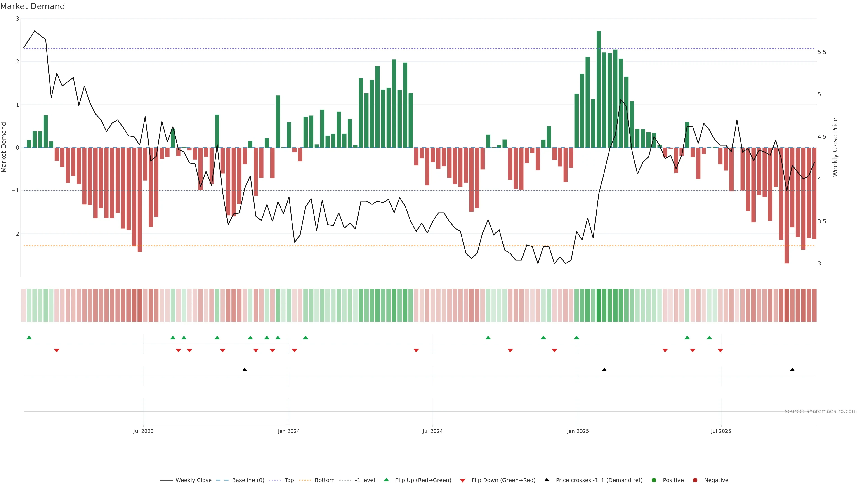Image resolution: width=868 pixels, height=488 pixels.
Task: Click the -1 level legend entry
Action: tap(365, 480)
